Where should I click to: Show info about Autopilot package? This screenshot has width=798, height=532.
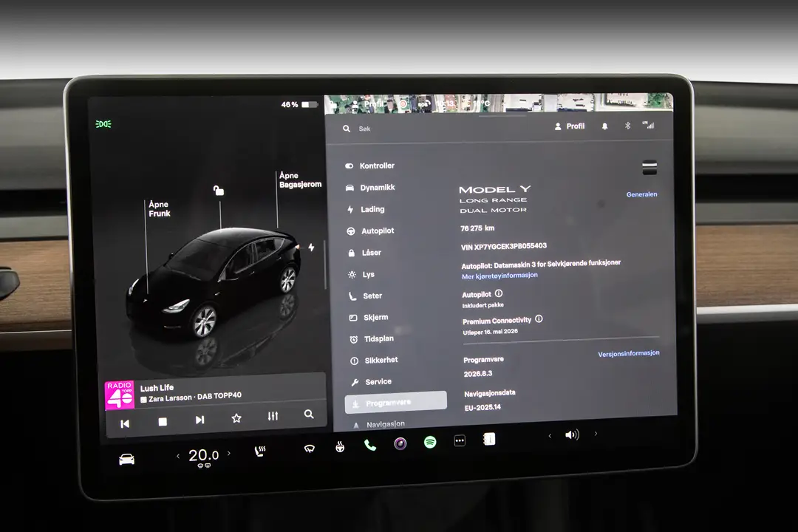pos(499,293)
